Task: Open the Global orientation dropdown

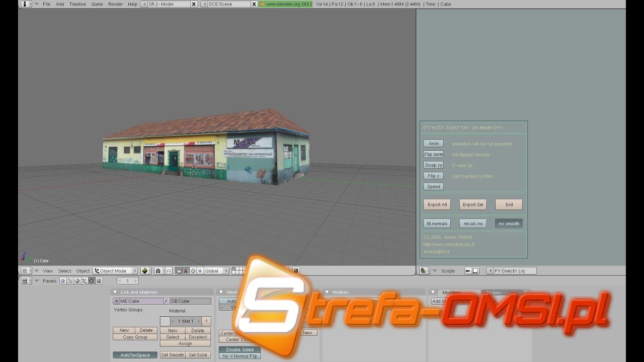Action: coord(216,270)
